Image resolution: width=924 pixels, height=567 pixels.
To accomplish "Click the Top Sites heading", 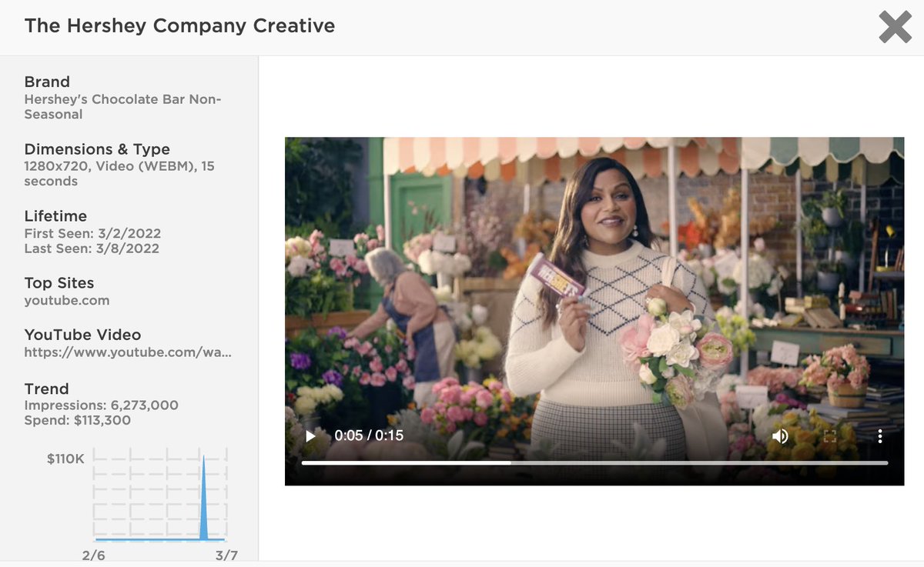I will (59, 282).
